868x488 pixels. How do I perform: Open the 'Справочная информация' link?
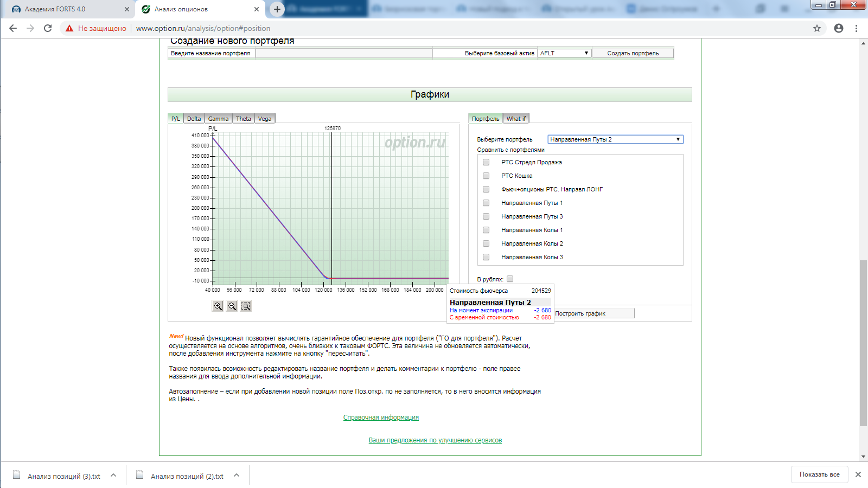pyautogui.click(x=381, y=418)
